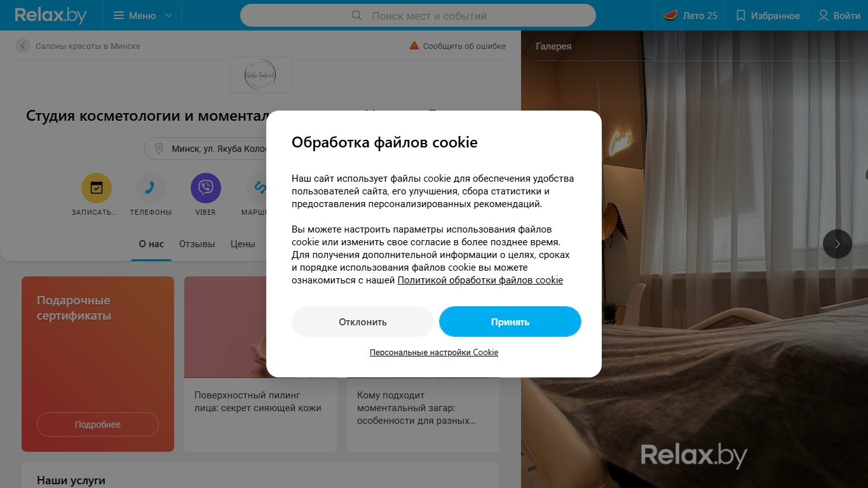Image resolution: width=868 pixels, height=488 pixels.
Task: Click the Записаться calendar icon
Action: [97, 188]
